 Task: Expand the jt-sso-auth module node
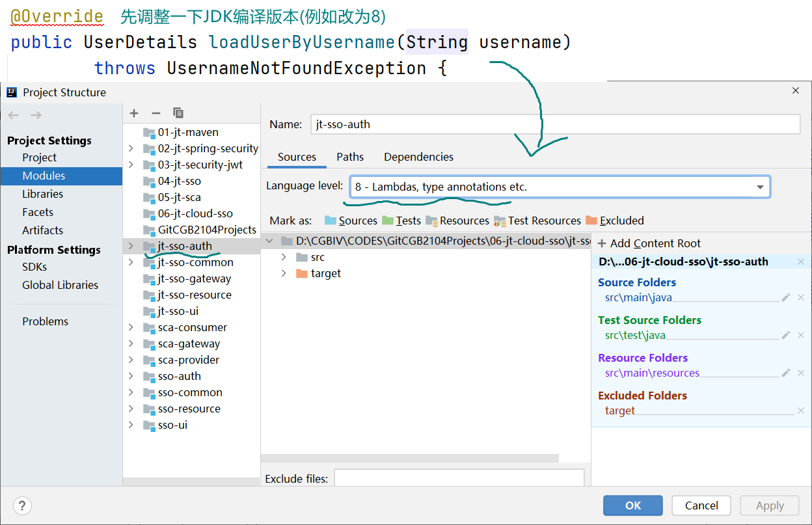click(131, 246)
